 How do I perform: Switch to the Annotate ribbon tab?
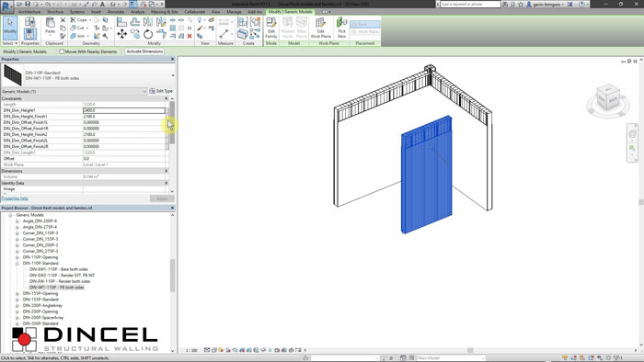coord(115,12)
